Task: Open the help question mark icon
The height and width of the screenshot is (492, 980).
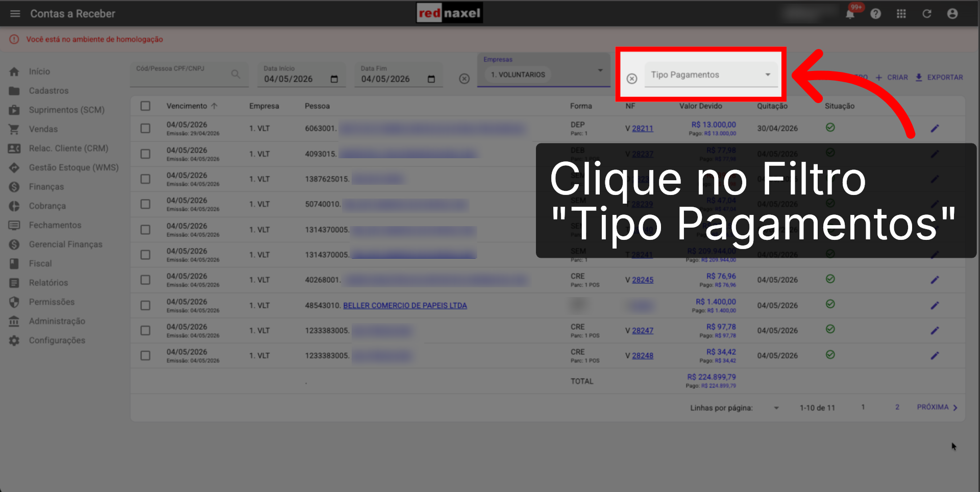Action: [876, 14]
